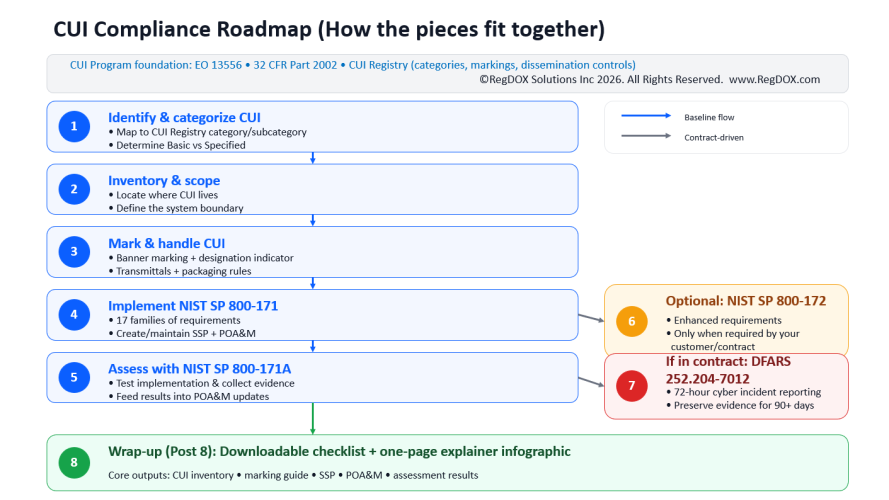Click 'Locate where CUI lives' bullet

click(163, 195)
